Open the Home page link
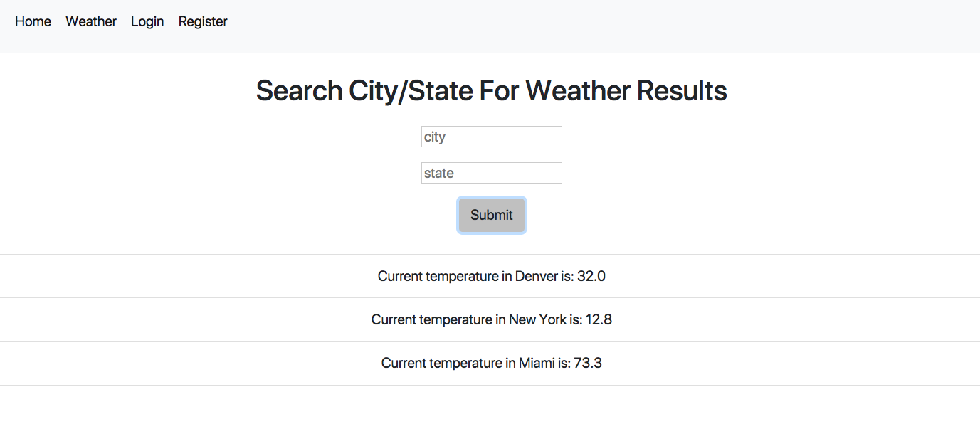 pos(33,22)
